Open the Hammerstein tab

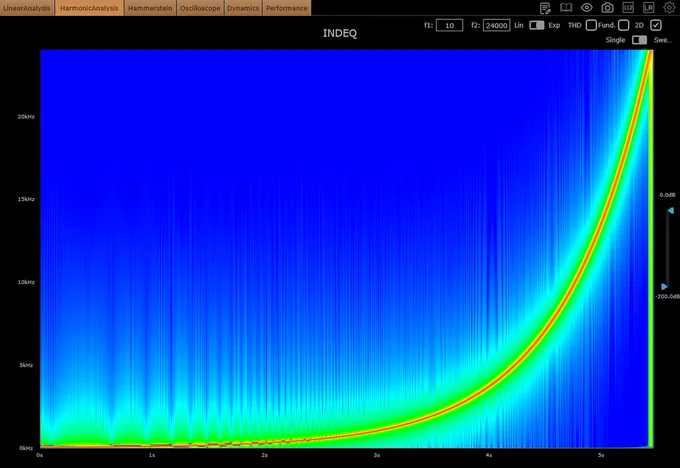pos(150,8)
